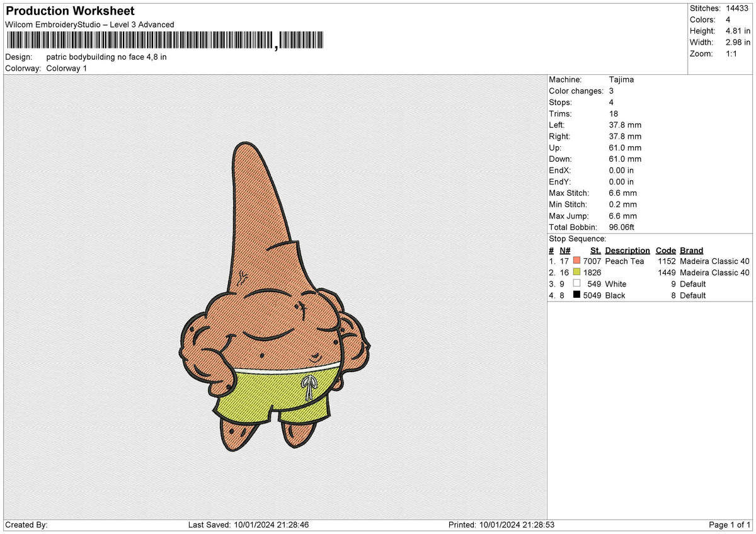Click the 'Description' column header
756x534 pixels.
(x=627, y=251)
